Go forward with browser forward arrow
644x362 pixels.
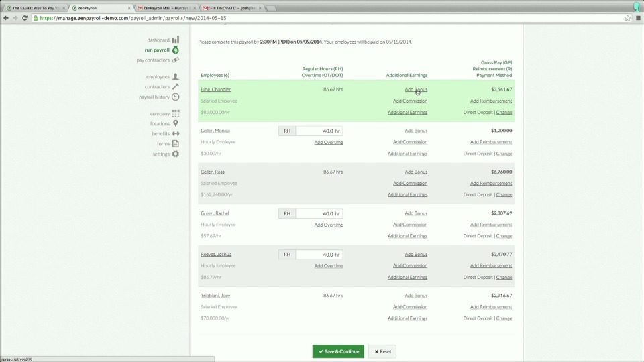point(15,18)
